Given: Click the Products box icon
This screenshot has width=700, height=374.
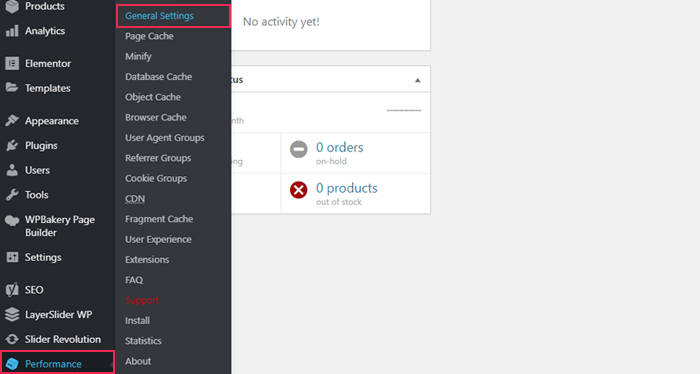Looking at the screenshot, I should [12, 6].
